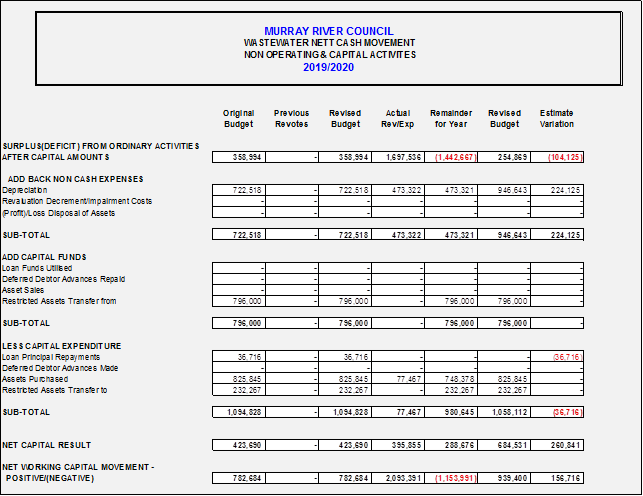The width and height of the screenshot is (643, 496).
Task: Click the NET WORKING CAPITAL MOVEMENT label
Action: [78, 467]
